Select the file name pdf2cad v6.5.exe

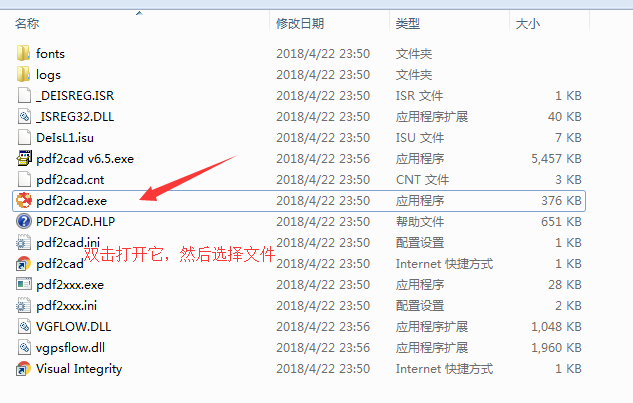click(x=85, y=159)
